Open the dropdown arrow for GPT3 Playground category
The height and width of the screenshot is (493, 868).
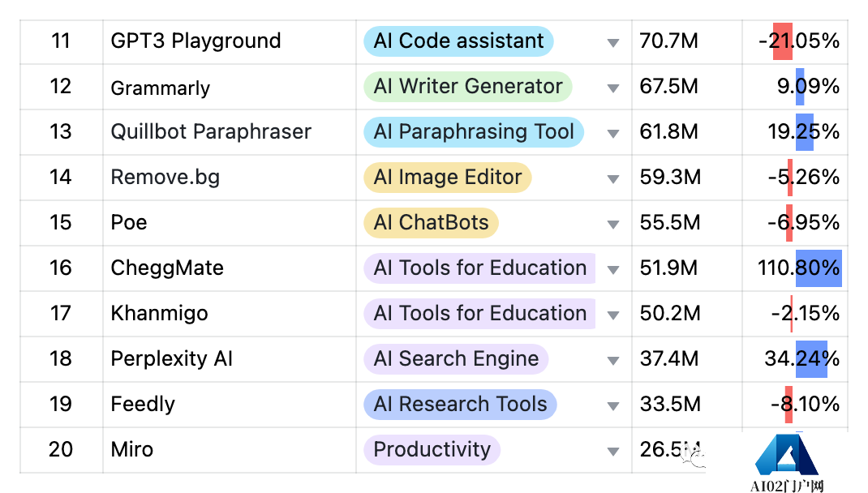(613, 42)
